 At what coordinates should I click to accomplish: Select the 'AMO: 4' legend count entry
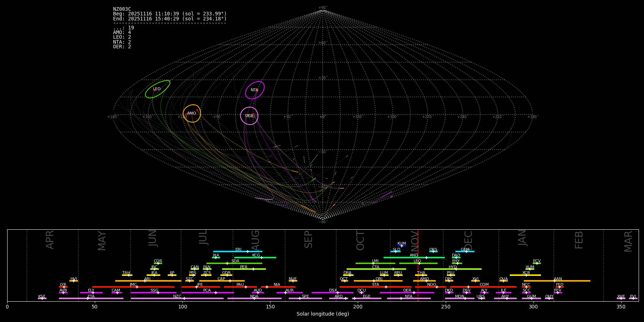point(122,33)
